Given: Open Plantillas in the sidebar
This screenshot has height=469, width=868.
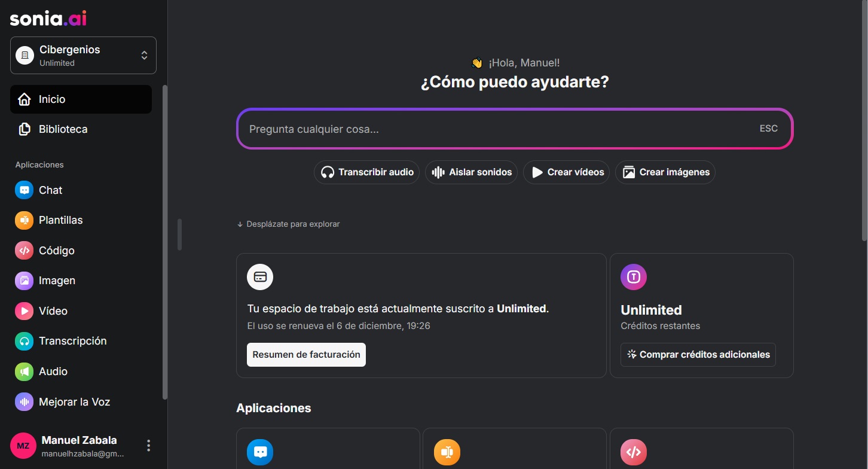Looking at the screenshot, I should coord(81,220).
